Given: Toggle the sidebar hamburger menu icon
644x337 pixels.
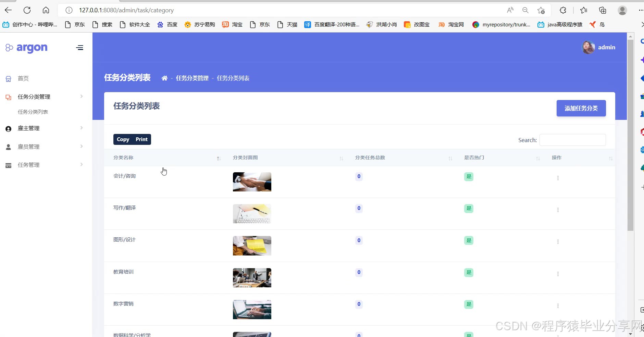Looking at the screenshot, I should (x=79, y=48).
